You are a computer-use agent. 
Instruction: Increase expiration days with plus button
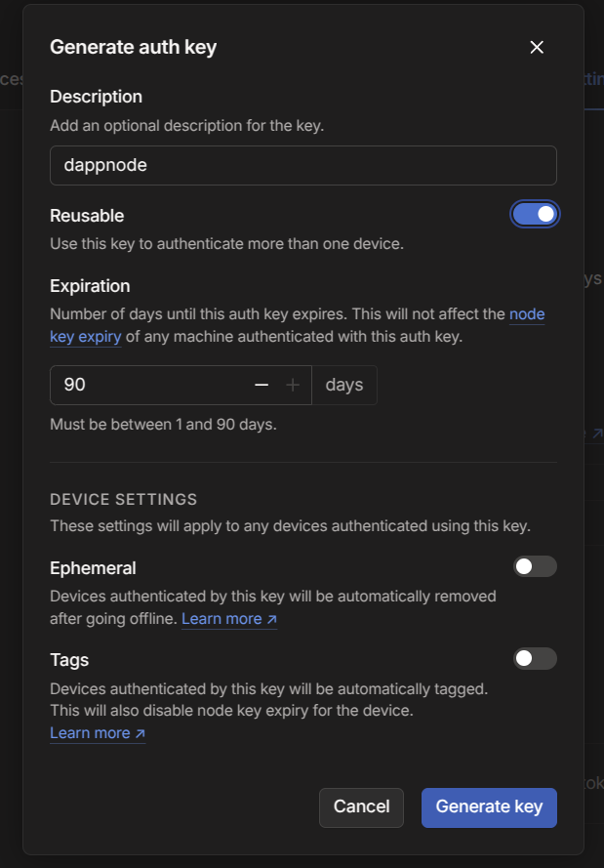[293, 385]
